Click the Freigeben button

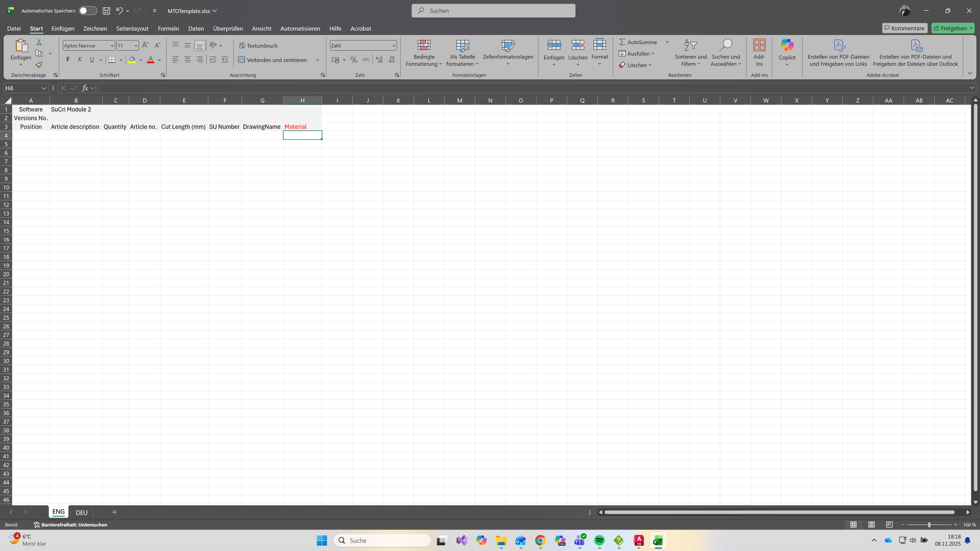tap(953, 28)
